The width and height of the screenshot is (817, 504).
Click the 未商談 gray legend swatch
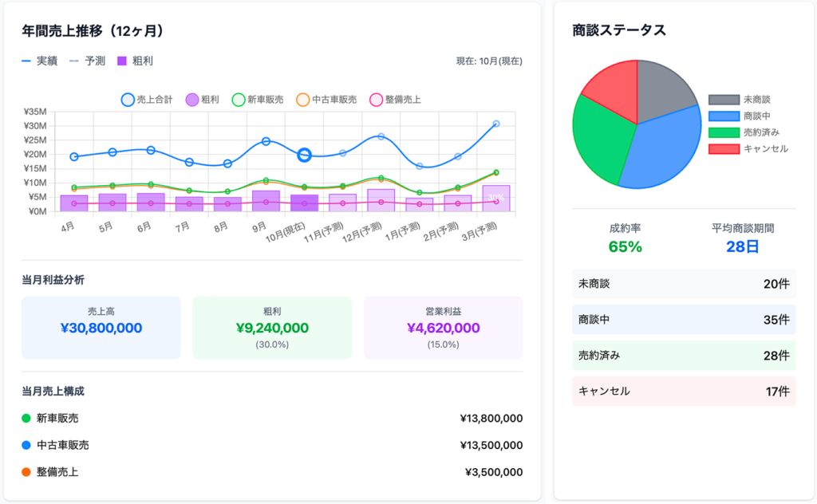coord(723,100)
